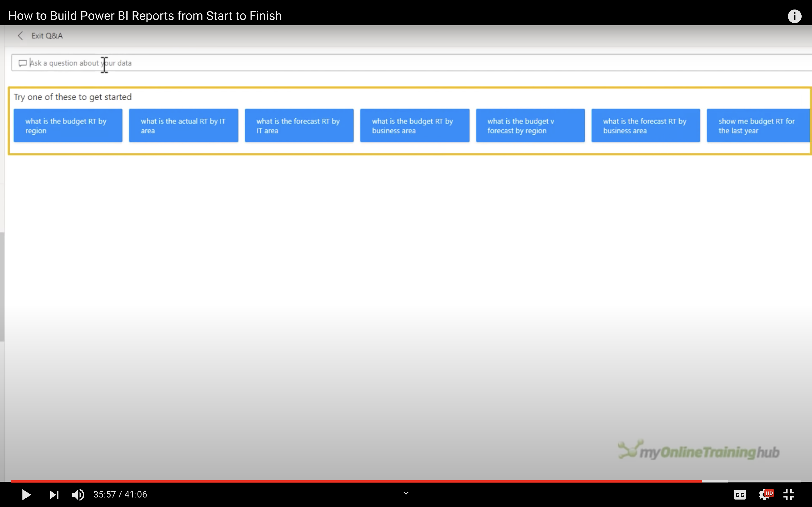
Task: Pick 'what is the forecast RT by business area'
Action: click(645, 126)
